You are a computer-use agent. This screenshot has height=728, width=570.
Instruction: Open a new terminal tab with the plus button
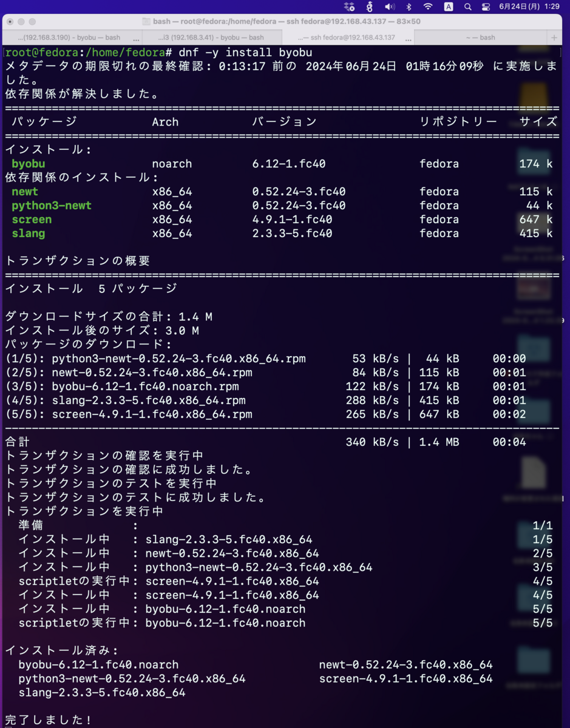click(x=554, y=37)
